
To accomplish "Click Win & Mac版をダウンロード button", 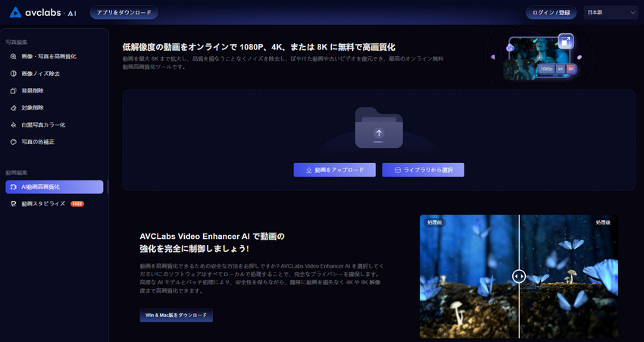I will [x=177, y=315].
